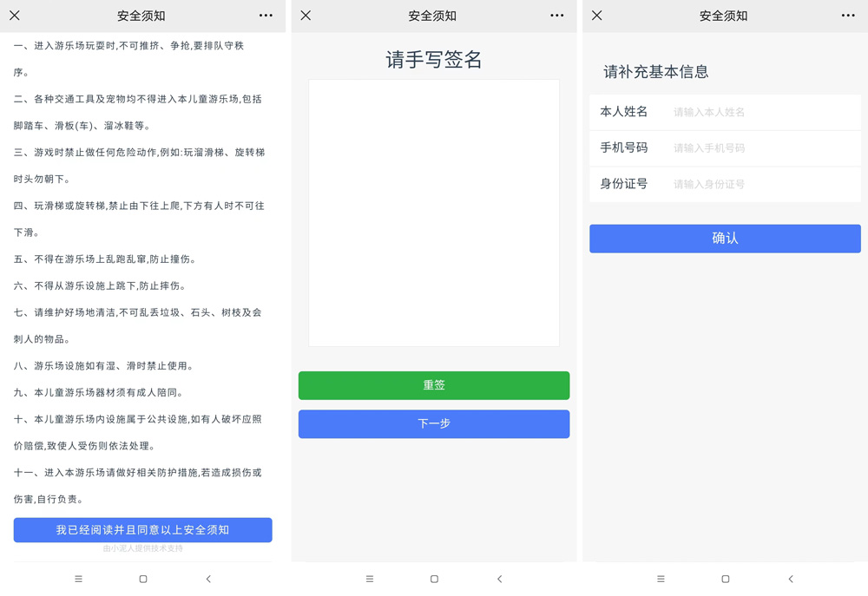The image size is (868, 596).
Task: Close the handwritten signature page
Action: [x=306, y=16]
